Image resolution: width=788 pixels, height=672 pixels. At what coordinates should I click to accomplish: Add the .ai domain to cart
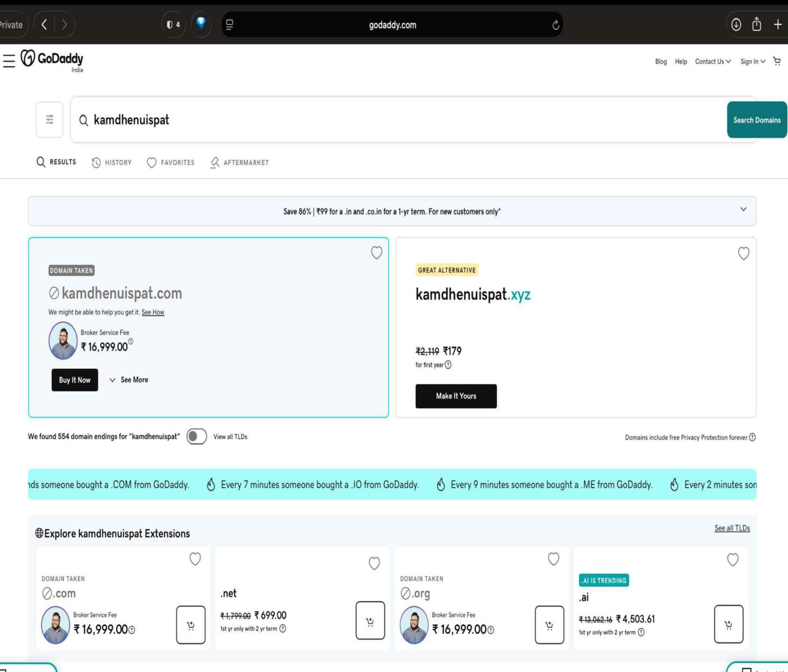pyautogui.click(x=728, y=624)
